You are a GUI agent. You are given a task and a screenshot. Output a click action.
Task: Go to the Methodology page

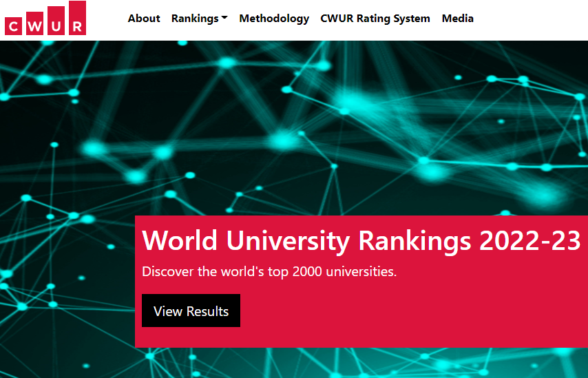pyautogui.click(x=274, y=19)
